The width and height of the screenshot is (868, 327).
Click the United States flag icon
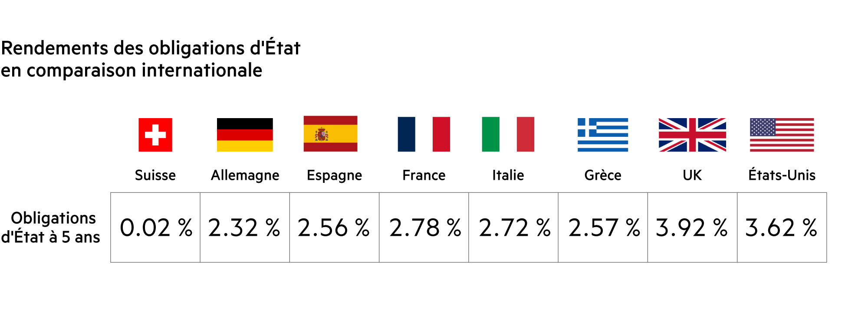782,135
